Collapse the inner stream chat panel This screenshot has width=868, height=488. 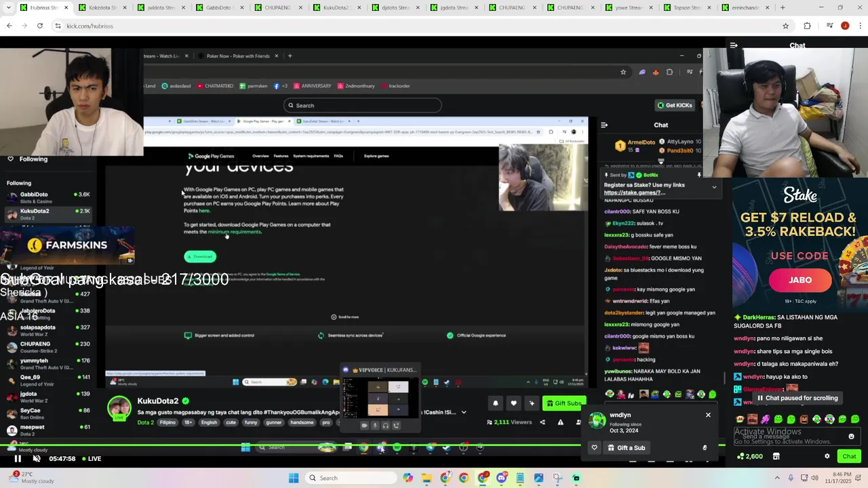pyautogui.click(x=604, y=125)
